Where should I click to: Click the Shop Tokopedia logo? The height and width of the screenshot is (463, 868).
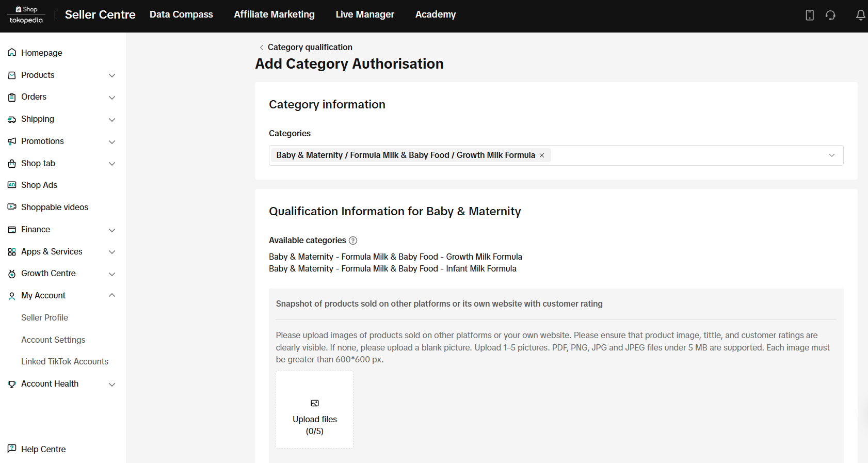point(26,15)
